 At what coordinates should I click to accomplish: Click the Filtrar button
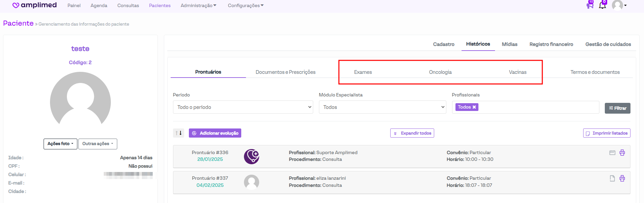pos(617,108)
